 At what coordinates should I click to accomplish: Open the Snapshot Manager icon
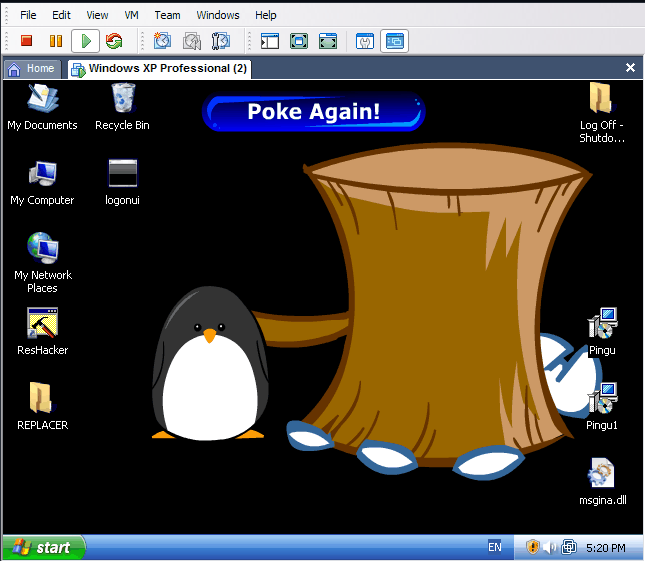(x=221, y=41)
